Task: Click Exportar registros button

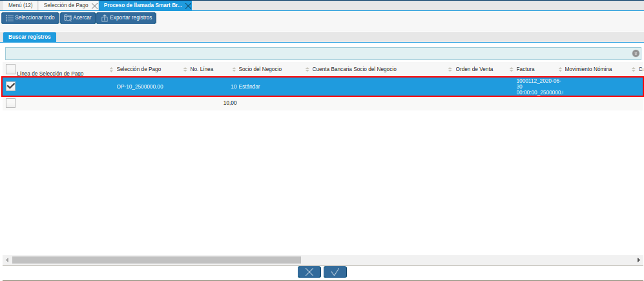Action: pos(127,18)
